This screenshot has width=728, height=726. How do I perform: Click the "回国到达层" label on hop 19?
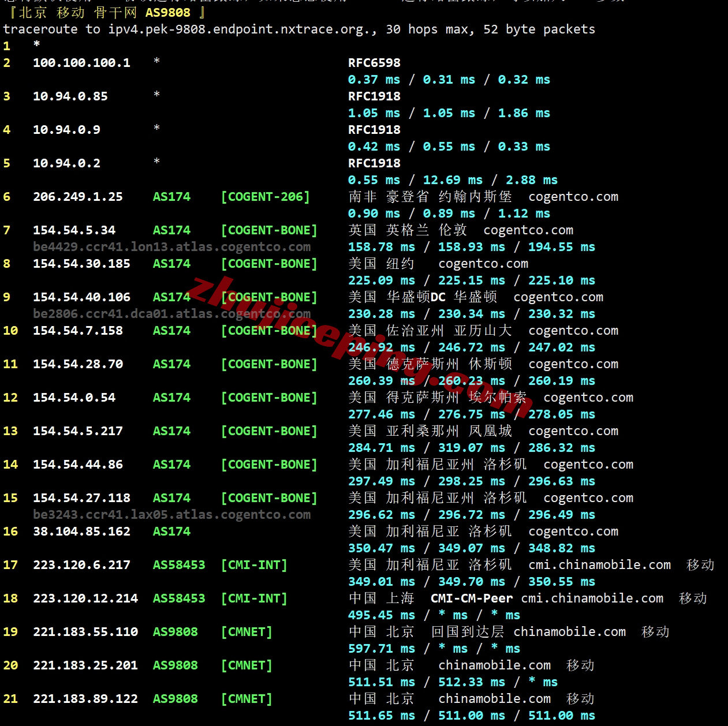pyautogui.click(x=468, y=632)
